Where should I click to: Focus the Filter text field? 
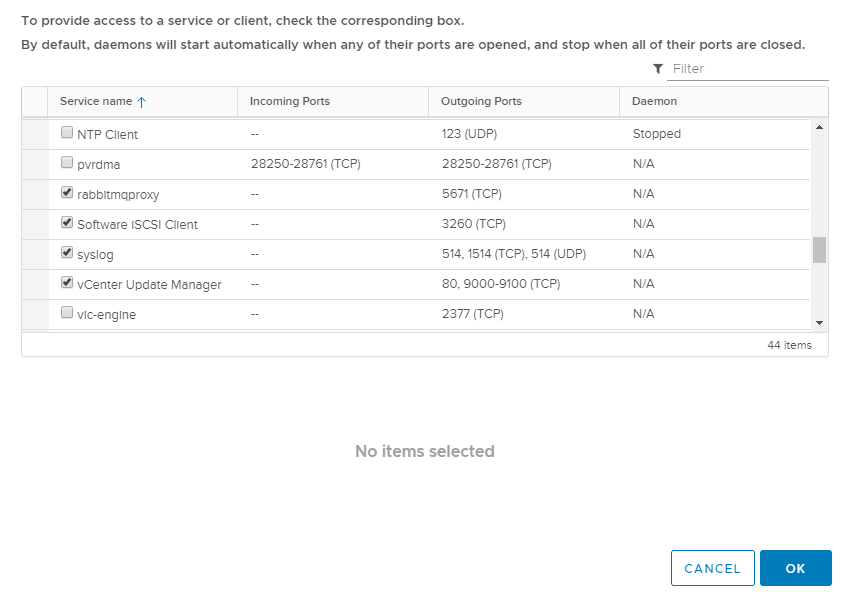click(x=747, y=69)
